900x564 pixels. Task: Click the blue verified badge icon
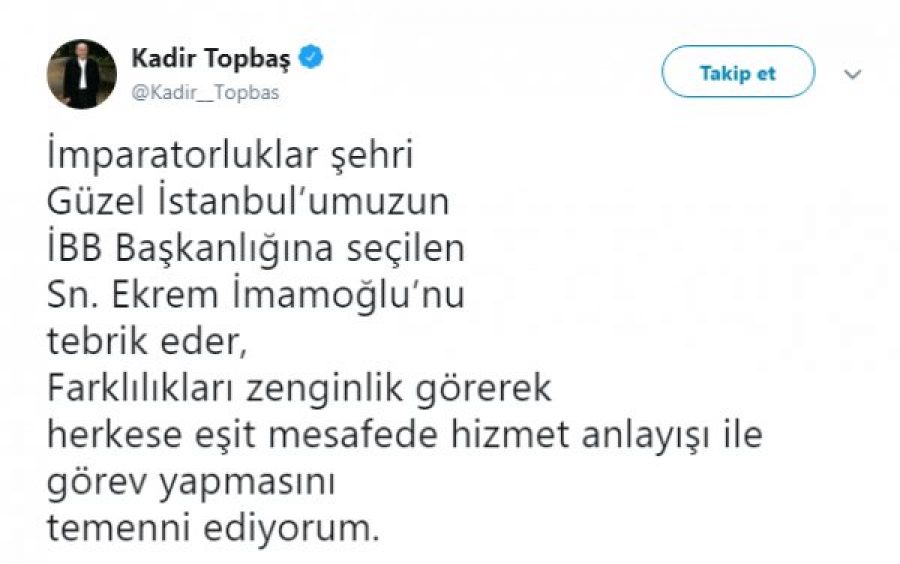coord(312,59)
